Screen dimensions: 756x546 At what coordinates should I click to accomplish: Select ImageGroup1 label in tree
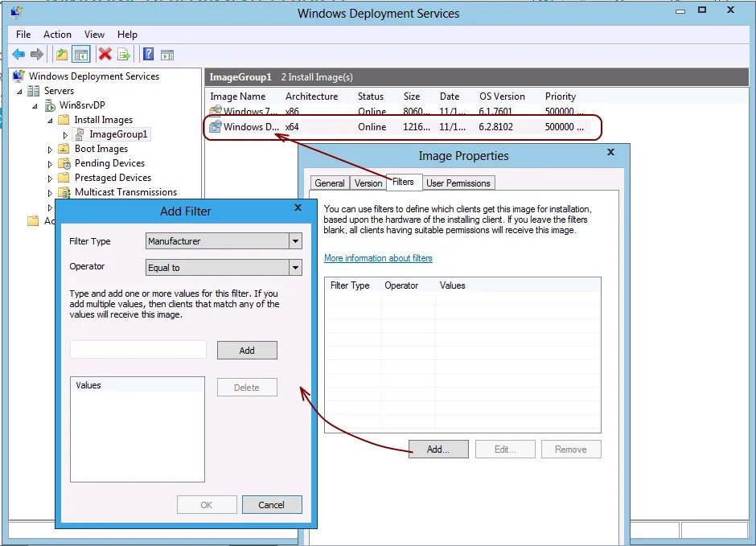(118, 134)
